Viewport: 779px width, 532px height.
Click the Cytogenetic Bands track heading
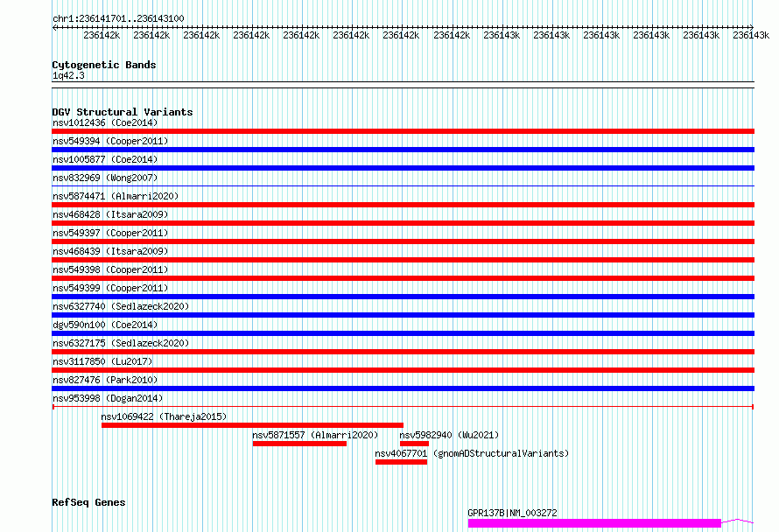click(104, 65)
